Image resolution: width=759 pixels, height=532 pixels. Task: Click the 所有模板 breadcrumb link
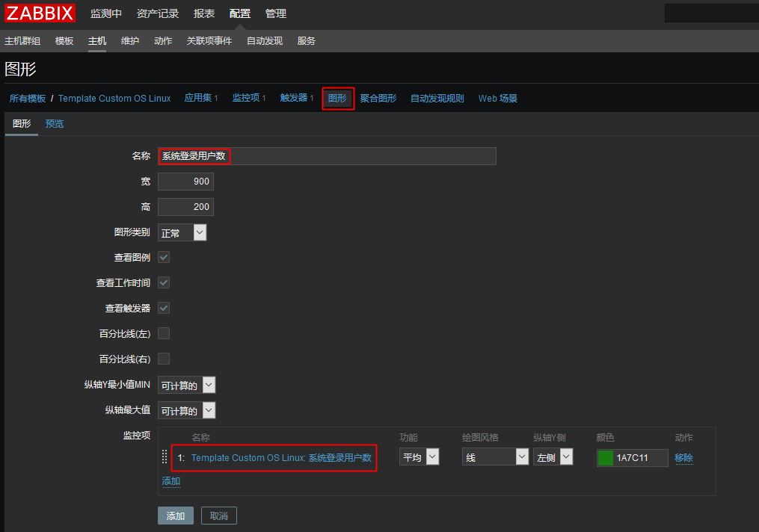pos(28,98)
